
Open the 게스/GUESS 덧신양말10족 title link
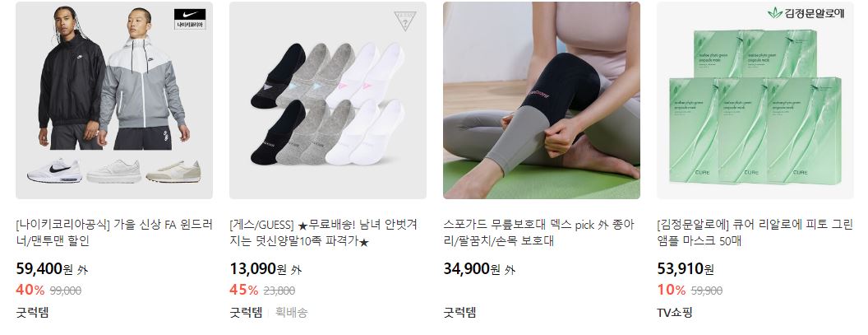(323, 233)
